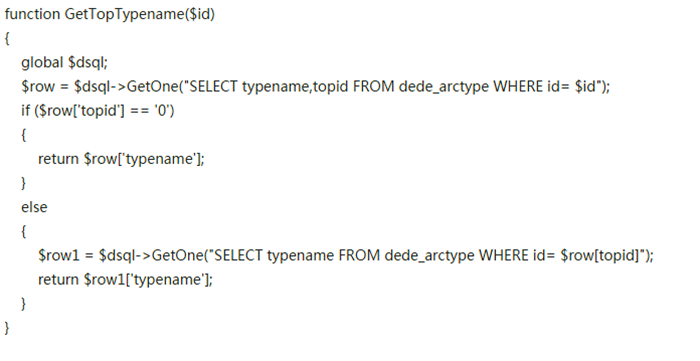Click the opening brace below function declaration
Viewport: 700px width, 361px height.
pos(7,38)
